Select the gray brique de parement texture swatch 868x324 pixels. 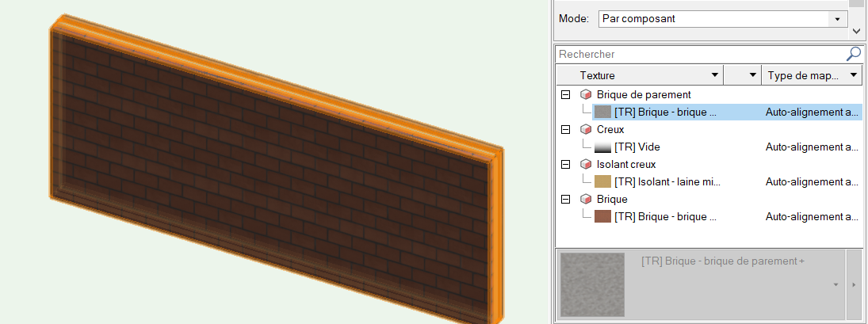tap(603, 112)
